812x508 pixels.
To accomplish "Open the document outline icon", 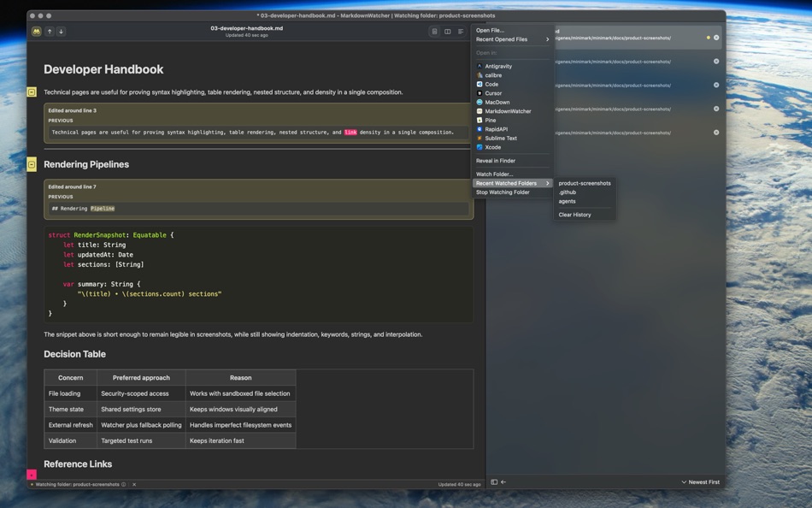I will [x=459, y=31].
